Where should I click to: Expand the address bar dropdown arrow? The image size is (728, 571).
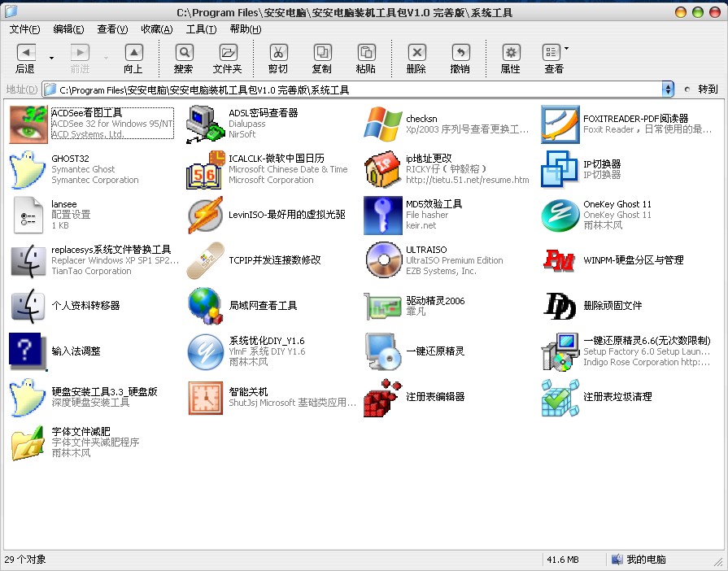pos(668,89)
